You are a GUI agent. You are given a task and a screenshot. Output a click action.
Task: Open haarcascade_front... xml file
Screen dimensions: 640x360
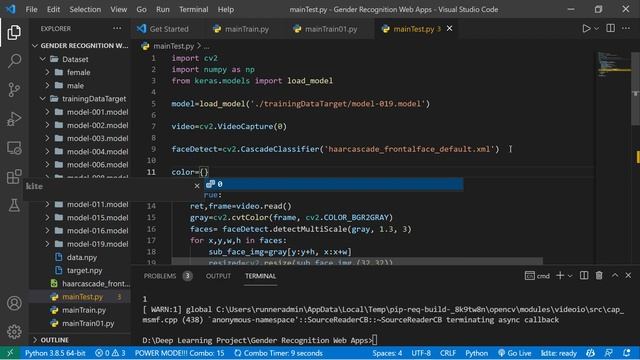tap(80, 283)
